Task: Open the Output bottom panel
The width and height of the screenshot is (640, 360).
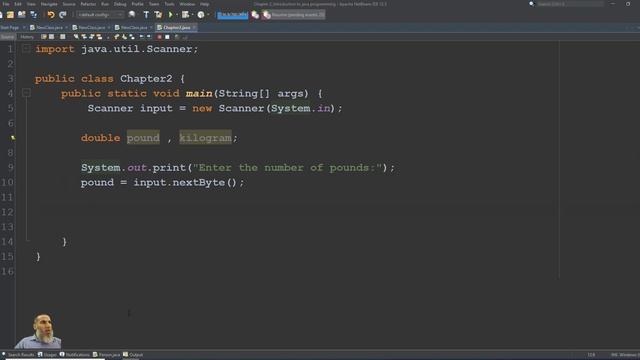Action: (133, 355)
